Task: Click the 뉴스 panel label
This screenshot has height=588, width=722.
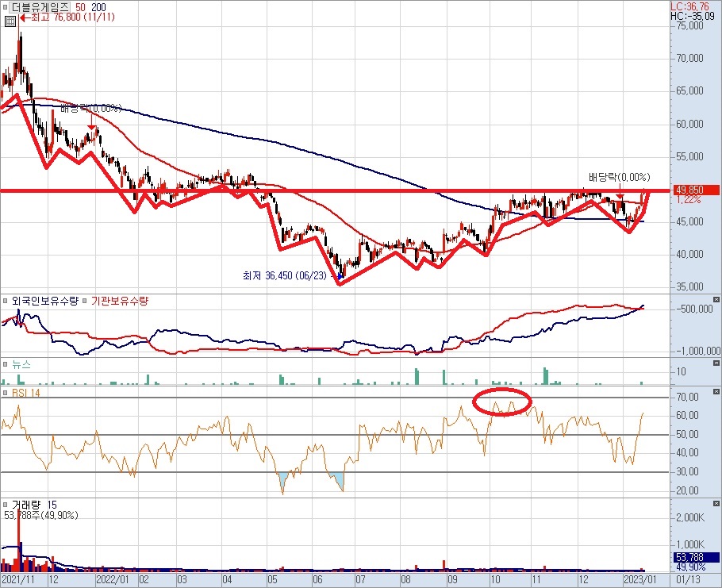Action: (21, 364)
